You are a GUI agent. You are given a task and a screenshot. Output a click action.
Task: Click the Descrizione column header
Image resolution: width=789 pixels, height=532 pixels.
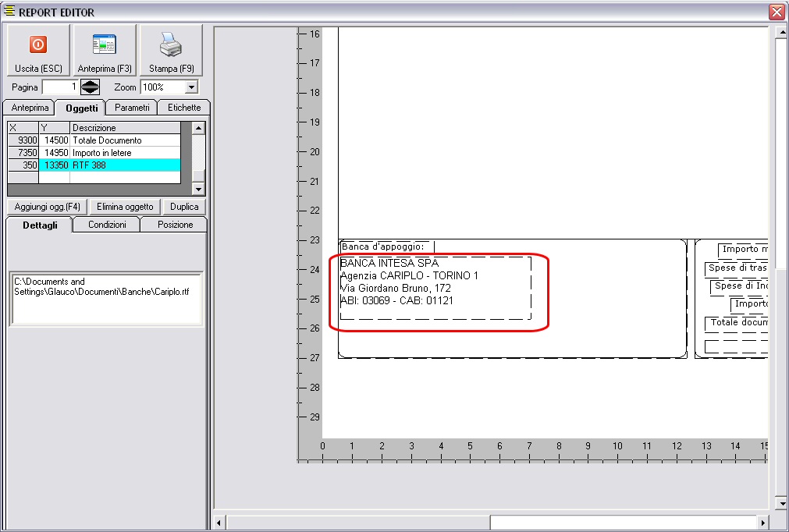click(126, 128)
